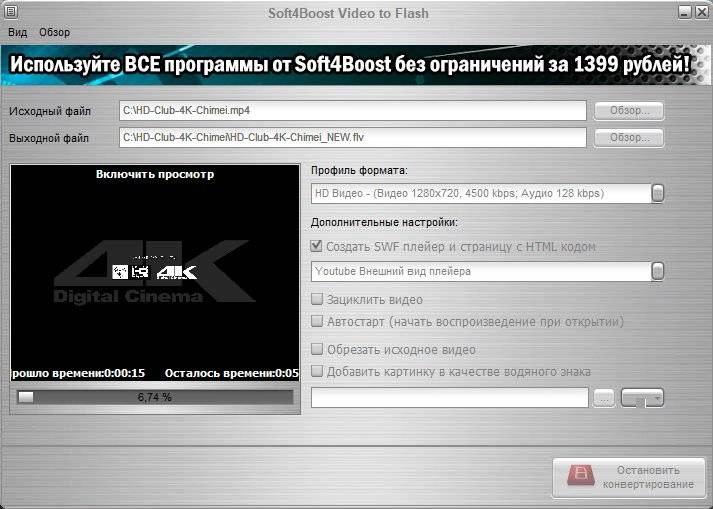Image resolution: width=713 pixels, height=509 pixels.
Task: Open the Профиль формата HD Видео dropdown
Action: (487, 193)
